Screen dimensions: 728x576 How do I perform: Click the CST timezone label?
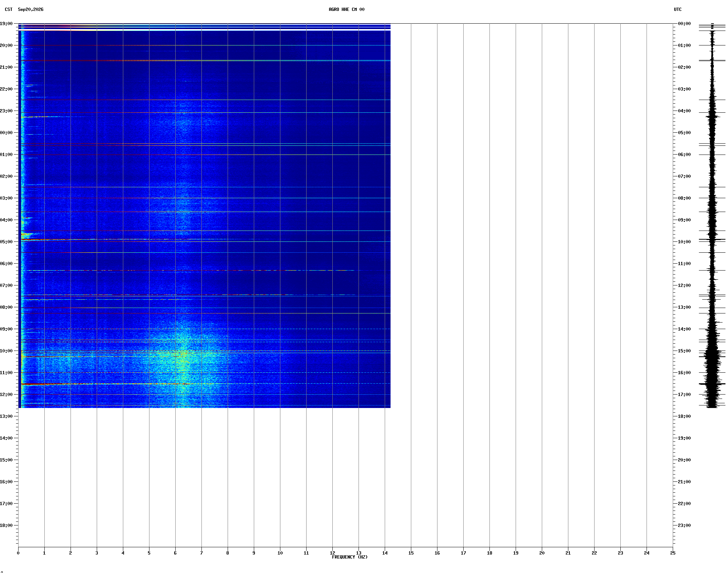click(x=9, y=9)
